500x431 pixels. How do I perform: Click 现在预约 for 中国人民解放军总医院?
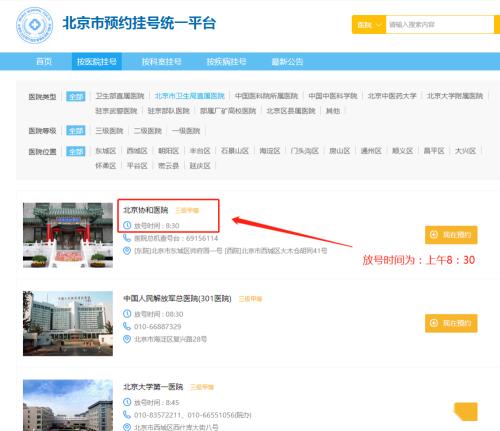click(x=451, y=323)
